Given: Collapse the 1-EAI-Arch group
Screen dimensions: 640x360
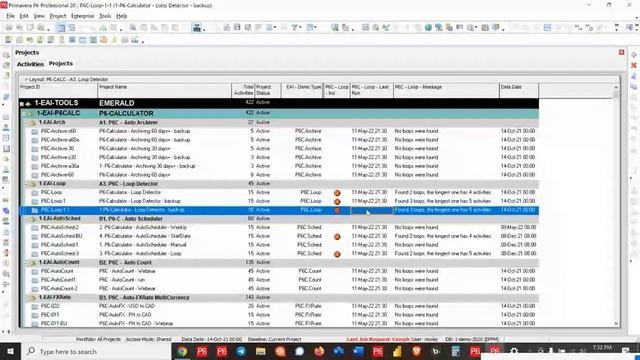Looking at the screenshot, I should [27, 122].
